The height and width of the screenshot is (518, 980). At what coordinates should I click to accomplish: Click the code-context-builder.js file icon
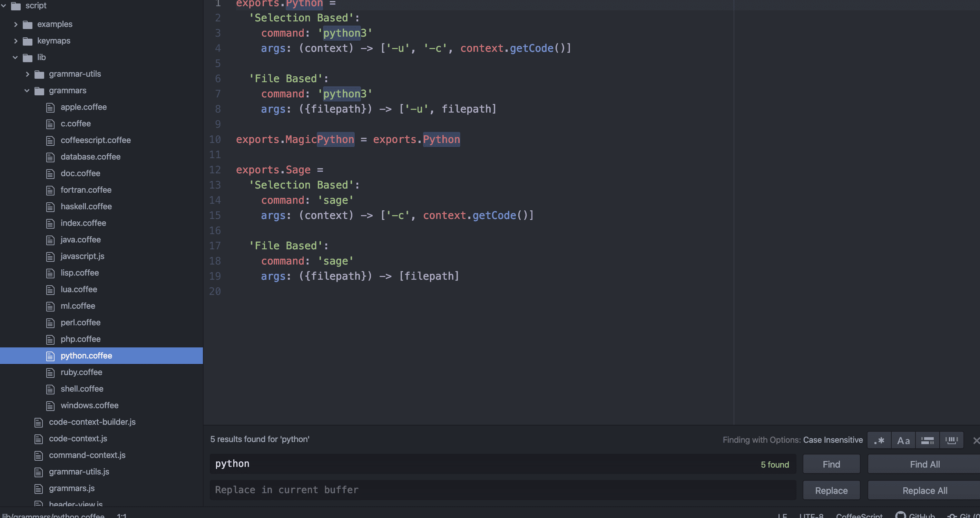pos(38,422)
